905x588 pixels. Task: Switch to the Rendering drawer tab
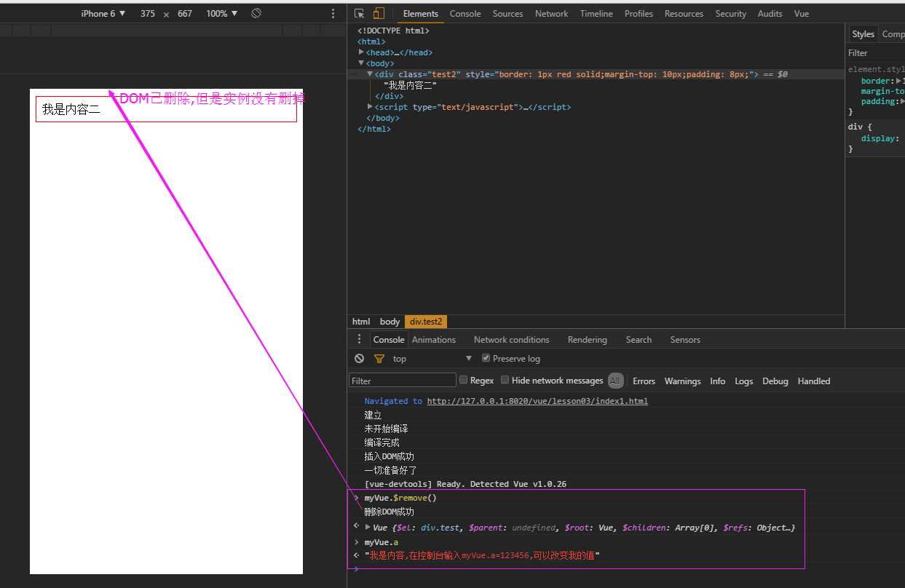(x=587, y=340)
